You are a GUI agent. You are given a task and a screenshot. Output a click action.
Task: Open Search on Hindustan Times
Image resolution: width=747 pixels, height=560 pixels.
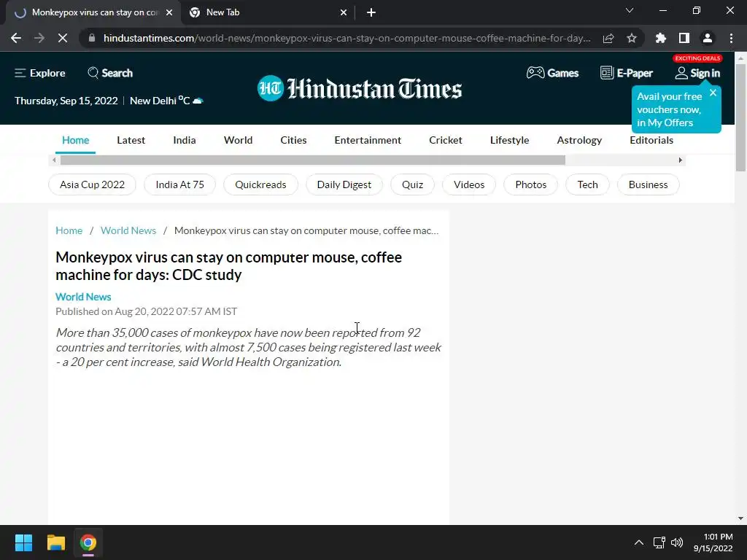(x=110, y=73)
